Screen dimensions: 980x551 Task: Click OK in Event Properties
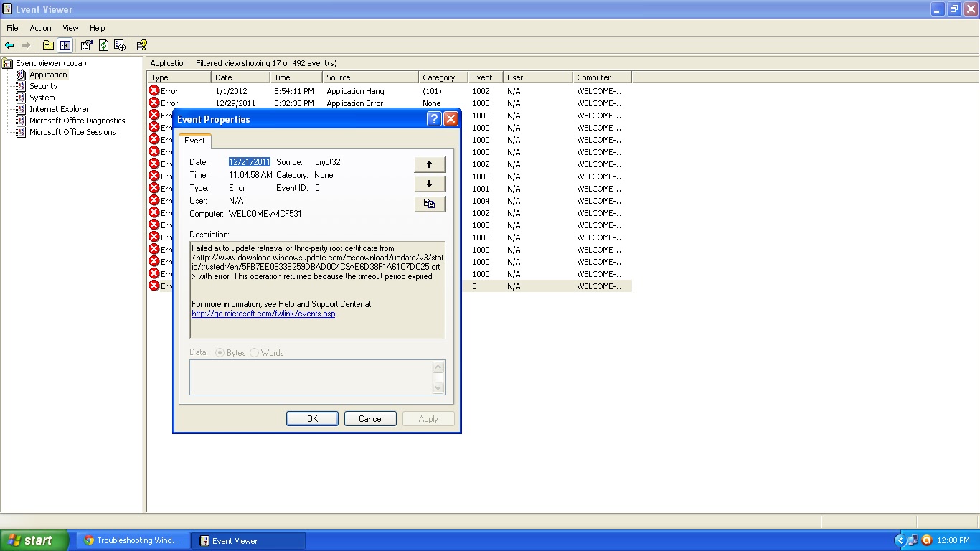pyautogui.click(x=312, y=419)
